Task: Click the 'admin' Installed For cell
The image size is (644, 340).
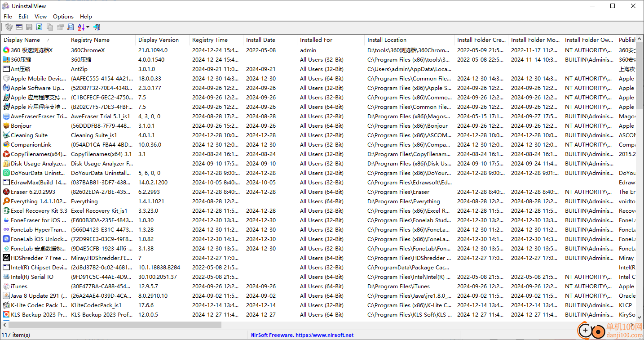Action: pos(308,50)
